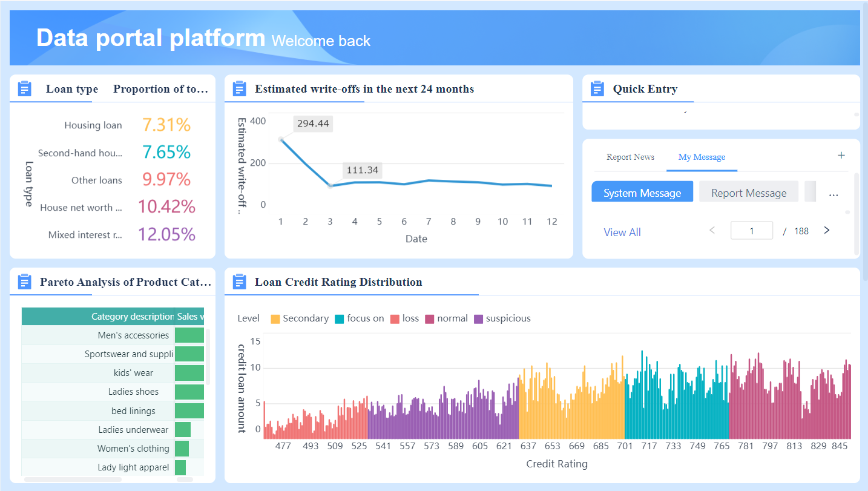Image resolution: width=868 pixels, height=491 pixels.
Task: Click the next page arrow in message pagination
Action: 827,230
